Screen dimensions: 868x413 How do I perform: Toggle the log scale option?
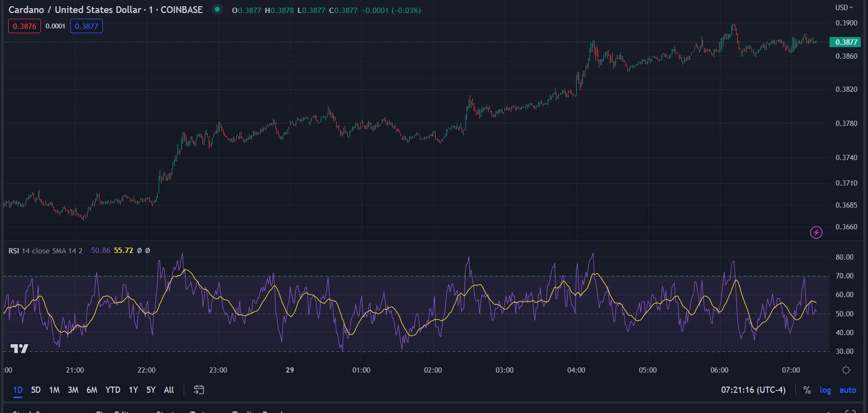click(825, 390)
